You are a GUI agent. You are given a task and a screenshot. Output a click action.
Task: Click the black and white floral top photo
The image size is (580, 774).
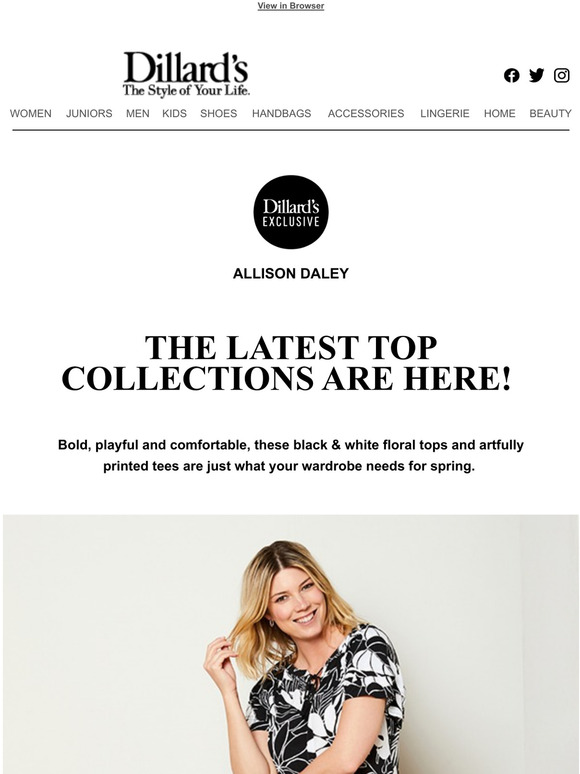click(x=291, y=644)
